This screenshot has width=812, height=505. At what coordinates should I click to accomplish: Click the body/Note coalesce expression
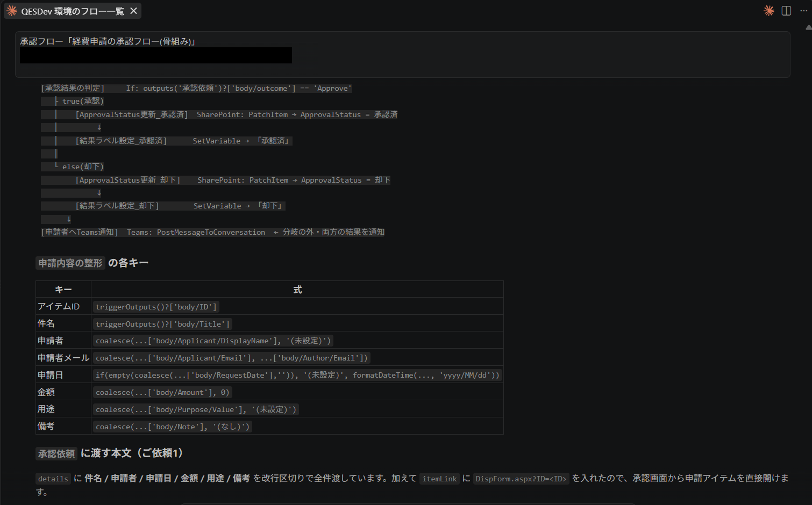tap(173, 427)
